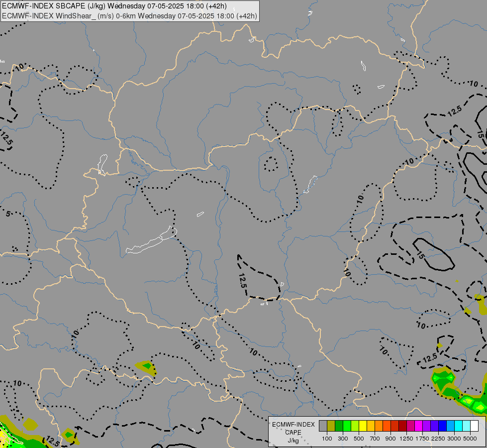Click the CAPE label in the legend
This screenshot has width=487, height=448.
293,433
